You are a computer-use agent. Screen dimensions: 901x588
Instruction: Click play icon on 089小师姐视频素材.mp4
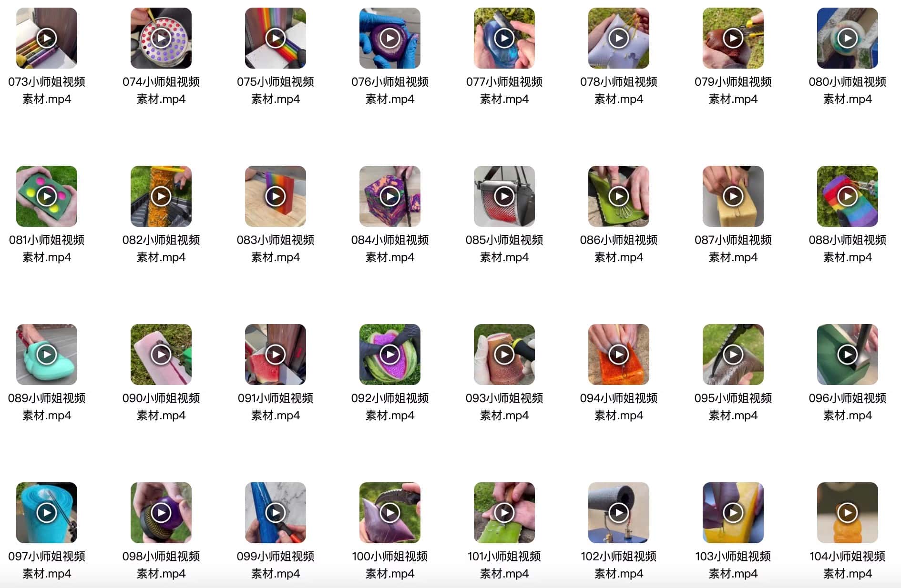click(47, 355)
